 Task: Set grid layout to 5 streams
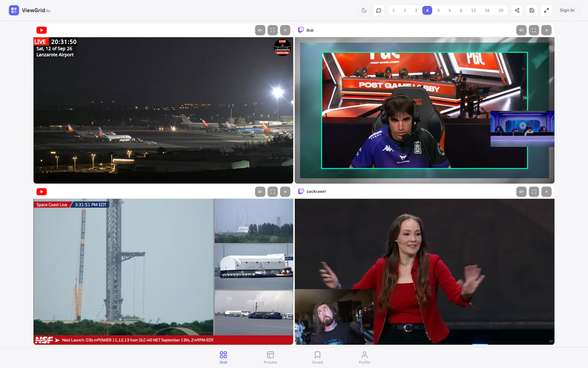coord(438,10)
